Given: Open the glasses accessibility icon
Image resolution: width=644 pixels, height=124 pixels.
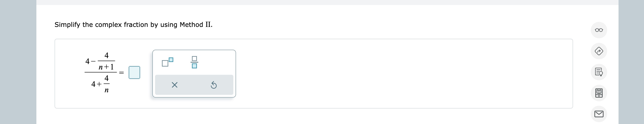Looking at the screenshot, I should (x=599, y=30).
